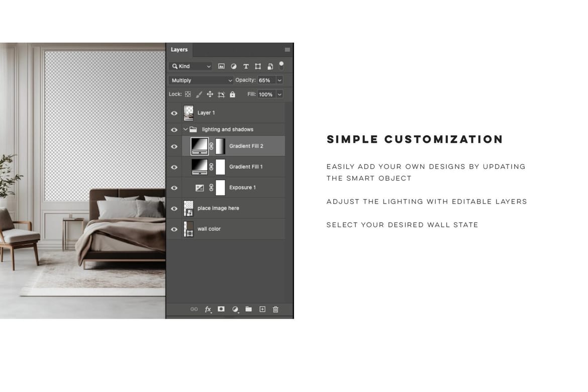Hide Gradient Fill 1 layer

(174, 167)
